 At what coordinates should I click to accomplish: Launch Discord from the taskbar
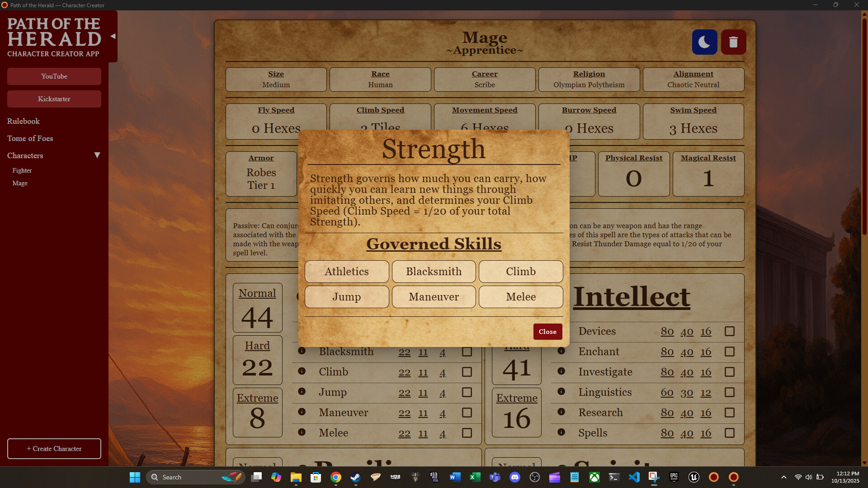(515, 477)
